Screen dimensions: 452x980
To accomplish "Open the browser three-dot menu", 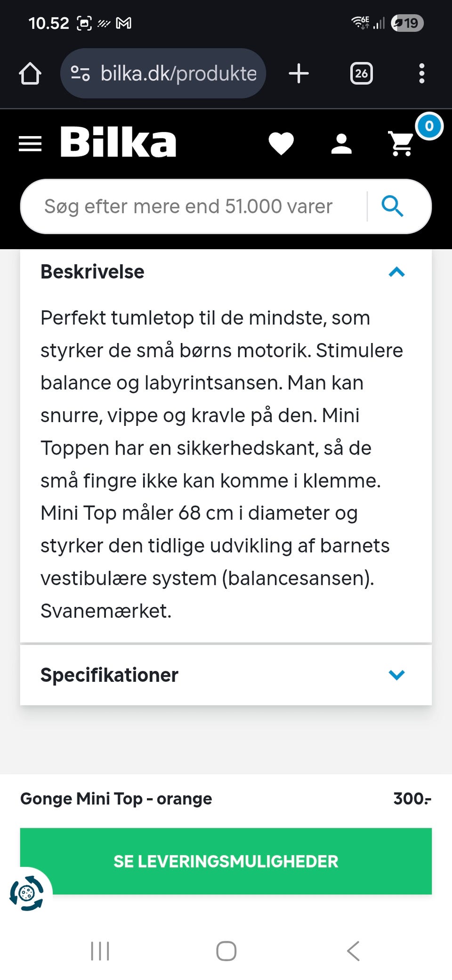I will tap(421, 73).
